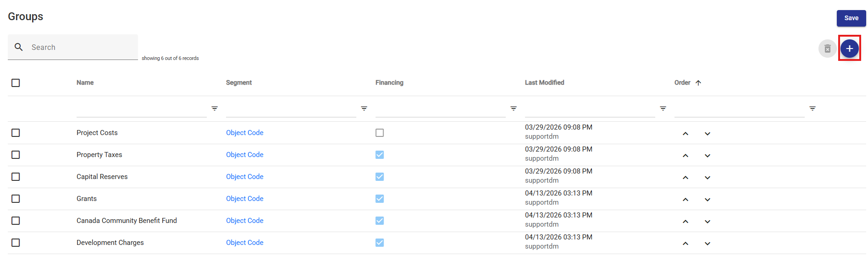This screenshot has width=868, height=255.
Task: Click Order sort ascending arrow
Action: (698, 83)
